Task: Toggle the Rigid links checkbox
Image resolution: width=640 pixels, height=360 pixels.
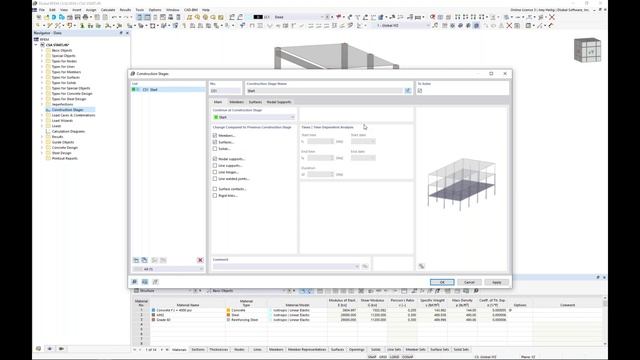Action: coord(215,196)
